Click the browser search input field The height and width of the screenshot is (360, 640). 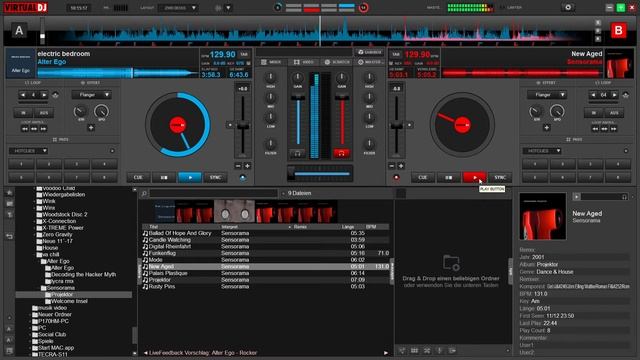[214, 193]
